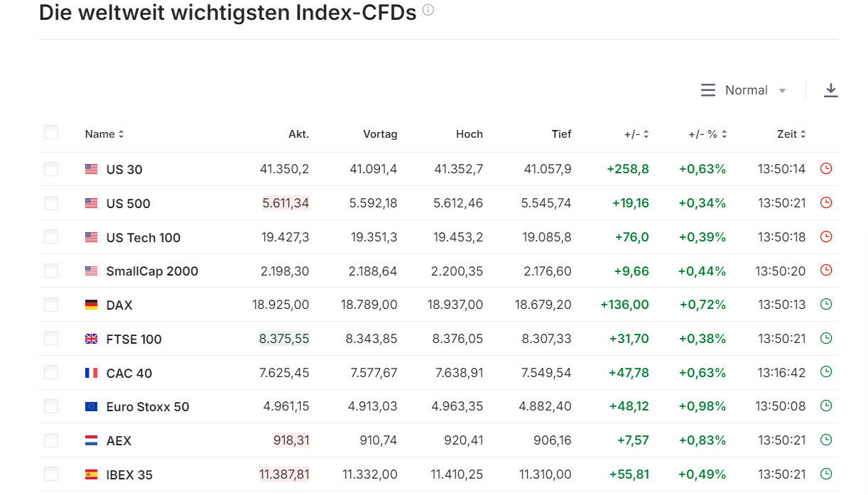
Task: Click the United States flag beside US 500
Action: (91, 203)
